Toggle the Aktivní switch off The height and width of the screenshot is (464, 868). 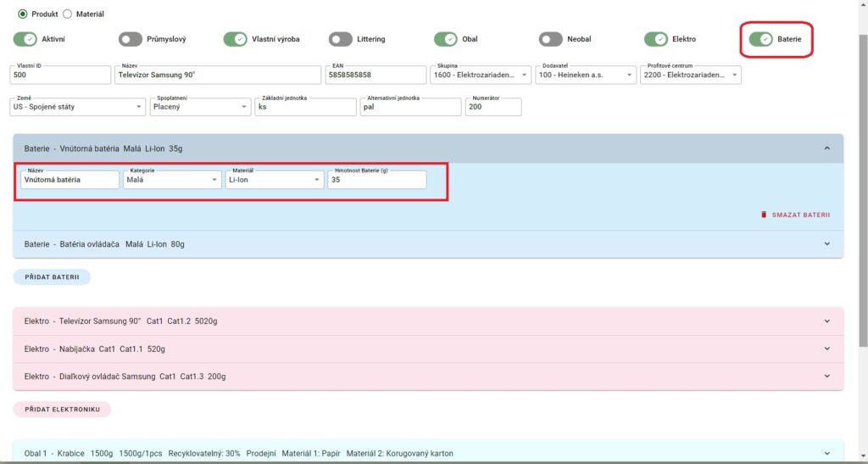click(x=25, y=39)
